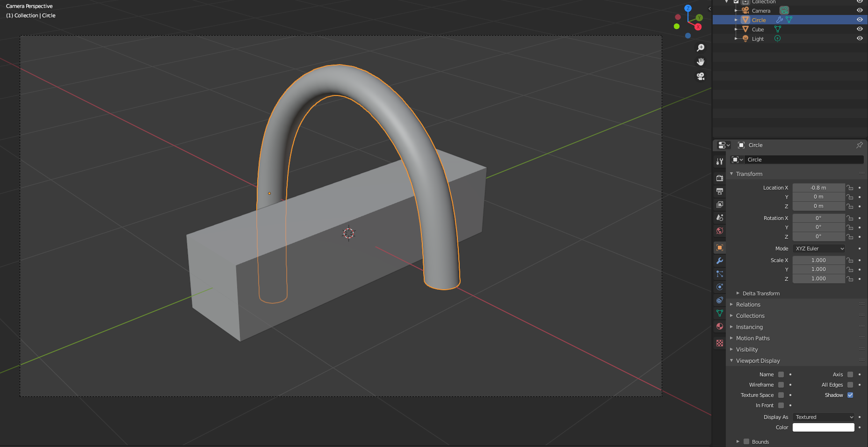Click the pin icon in properties header

pyautogui.click(x=859, y=145)
